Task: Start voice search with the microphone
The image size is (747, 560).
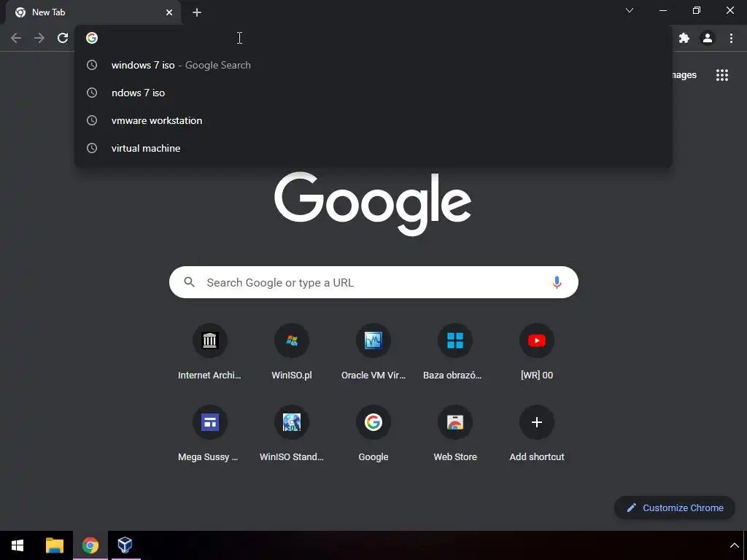Action: (x=557, y=282)
